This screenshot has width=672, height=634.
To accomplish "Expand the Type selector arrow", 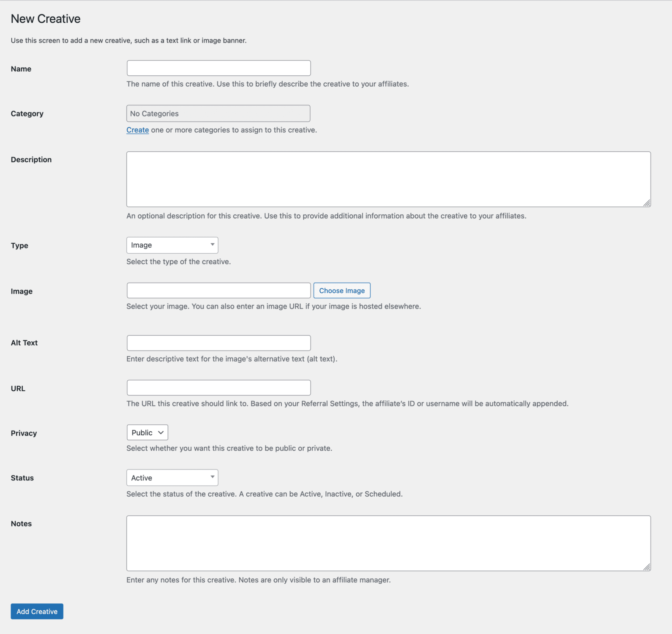I will pyautogui.click(x=213, y=245).
